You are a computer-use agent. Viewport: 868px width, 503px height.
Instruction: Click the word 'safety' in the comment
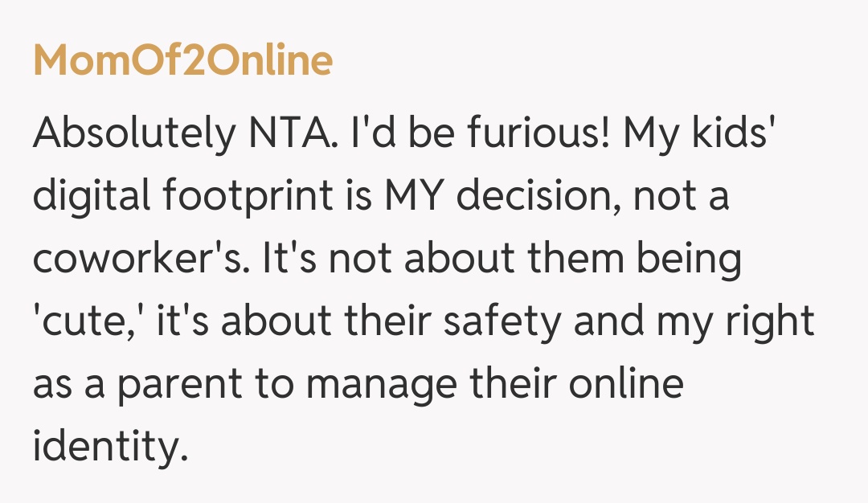(492, 321)
